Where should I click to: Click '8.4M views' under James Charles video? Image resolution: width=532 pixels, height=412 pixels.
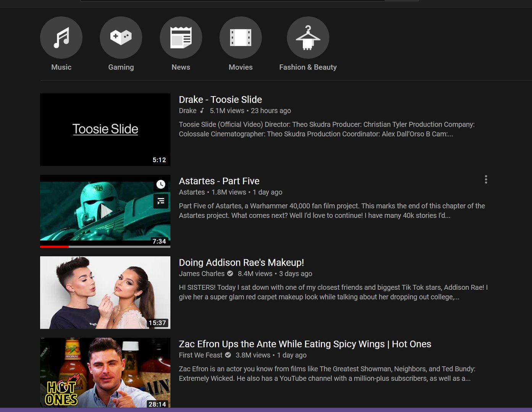coord(255,274)
